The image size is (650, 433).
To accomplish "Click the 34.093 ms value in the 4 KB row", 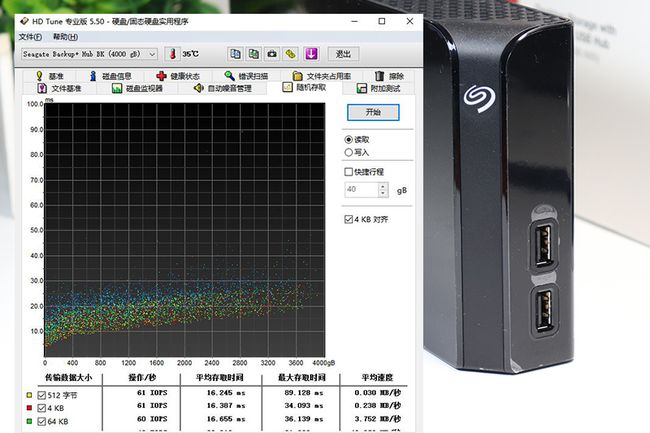I will pos(303,406).
